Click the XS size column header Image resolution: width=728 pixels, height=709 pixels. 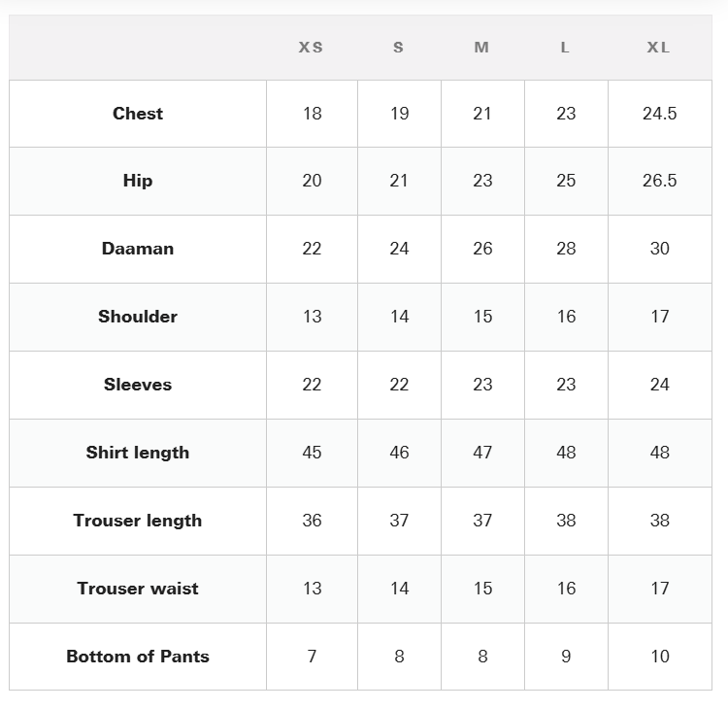click(311, 48)
